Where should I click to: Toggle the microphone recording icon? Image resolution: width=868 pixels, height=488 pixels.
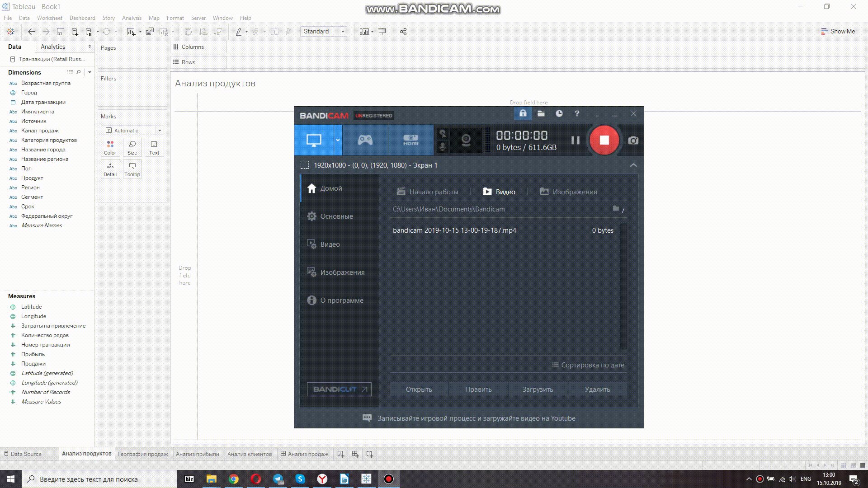tap(443, 147)
